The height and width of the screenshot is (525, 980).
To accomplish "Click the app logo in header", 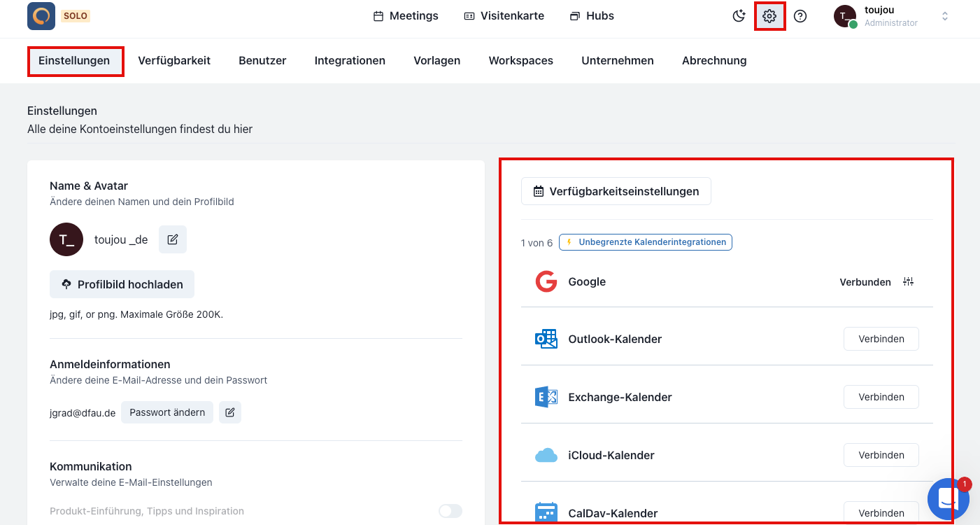I will pos(41,16).
